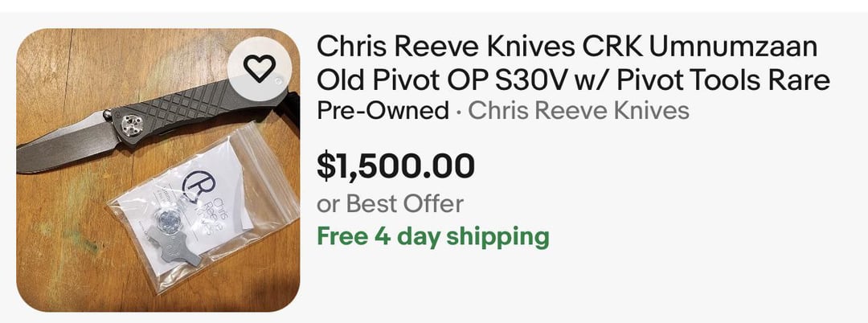Viewport: 868px width, 323px height.
Task: Click the grey pivot tool inside the bag
Action: coord(170,245)
